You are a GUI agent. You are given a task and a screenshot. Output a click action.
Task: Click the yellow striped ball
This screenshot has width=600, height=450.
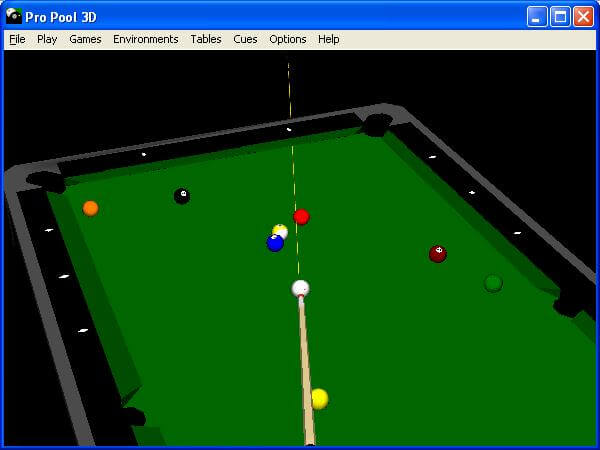point(280,231)
